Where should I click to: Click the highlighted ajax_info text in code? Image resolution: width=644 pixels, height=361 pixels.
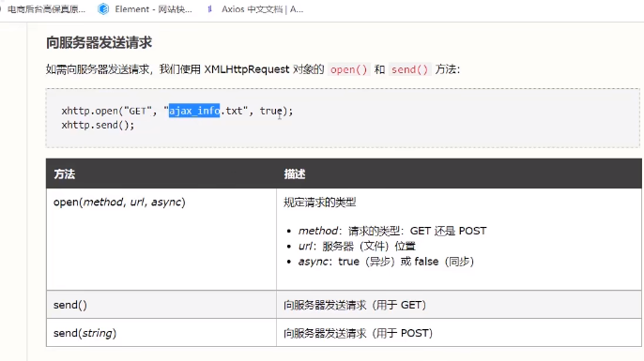pyautogui.click(x=194, y=111)
